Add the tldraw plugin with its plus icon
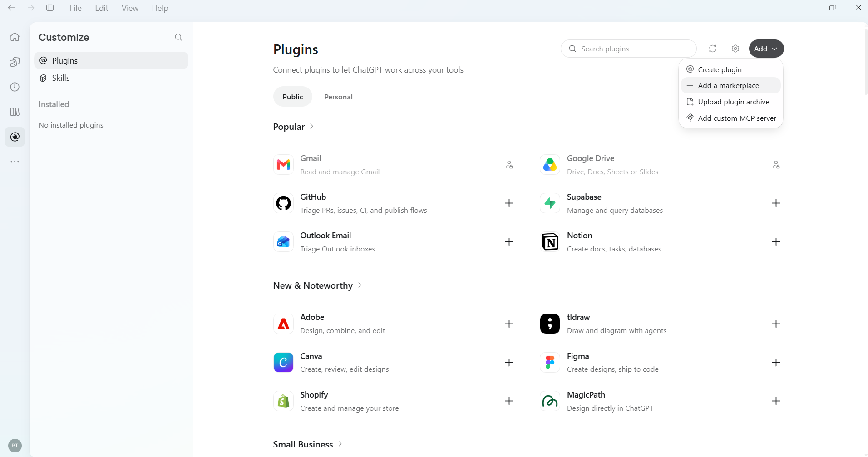This screenshot has height=457, width=868. 776,324
